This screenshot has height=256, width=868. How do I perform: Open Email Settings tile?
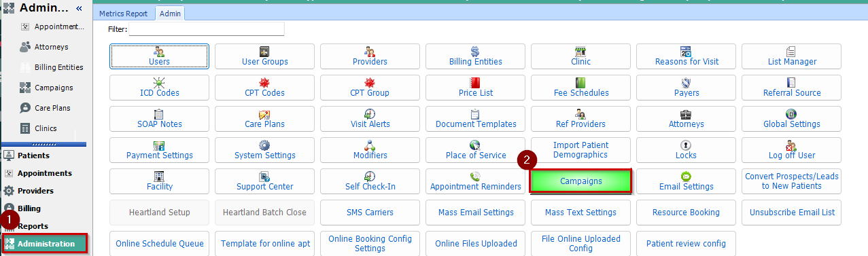click(686, 181)
